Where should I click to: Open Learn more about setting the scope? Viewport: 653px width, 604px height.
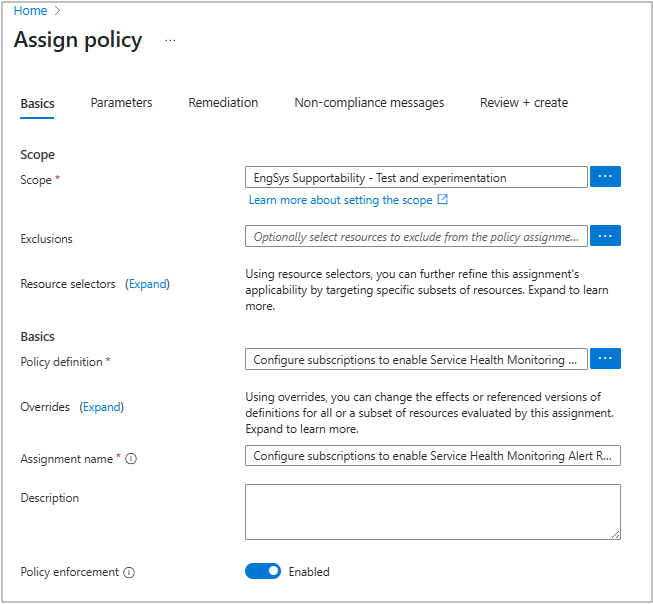coord(340,200)
